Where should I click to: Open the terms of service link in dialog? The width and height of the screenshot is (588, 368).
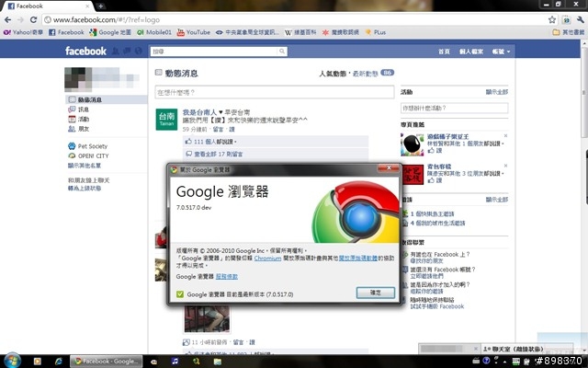tap(227, 277)
